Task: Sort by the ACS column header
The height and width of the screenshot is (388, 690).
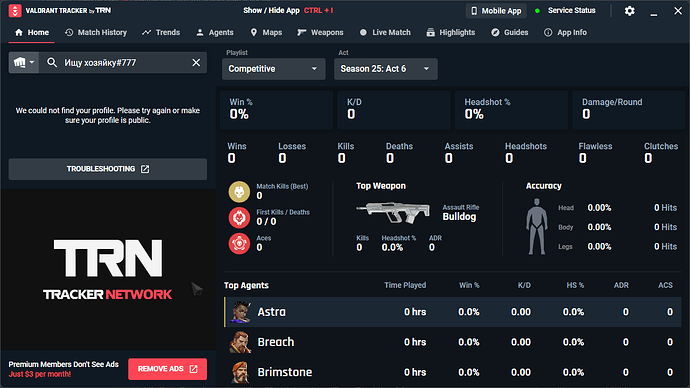Action: click(665, 285)
